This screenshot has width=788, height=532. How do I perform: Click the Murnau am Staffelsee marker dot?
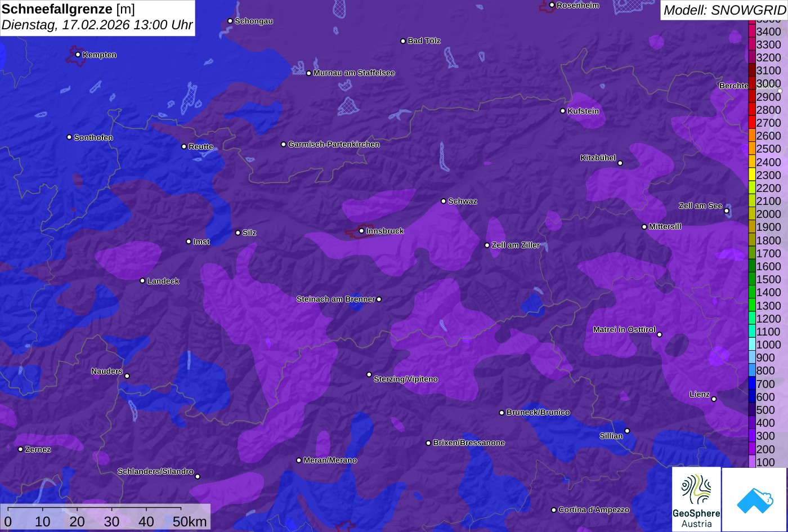tap(309, 73)
